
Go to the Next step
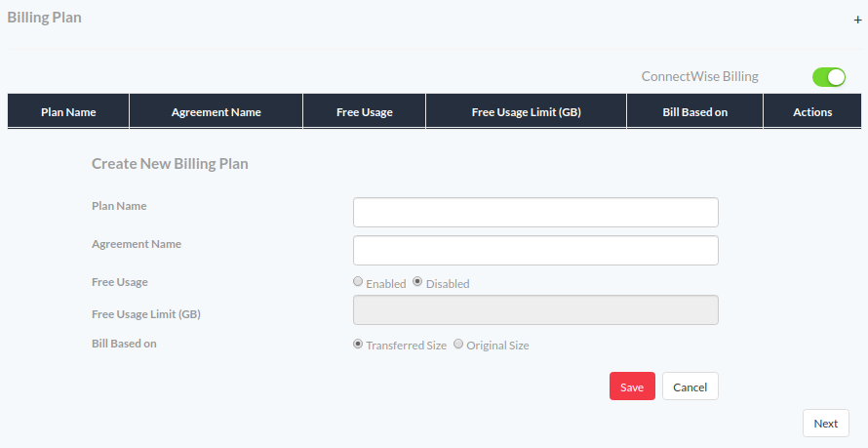[826, 423]
